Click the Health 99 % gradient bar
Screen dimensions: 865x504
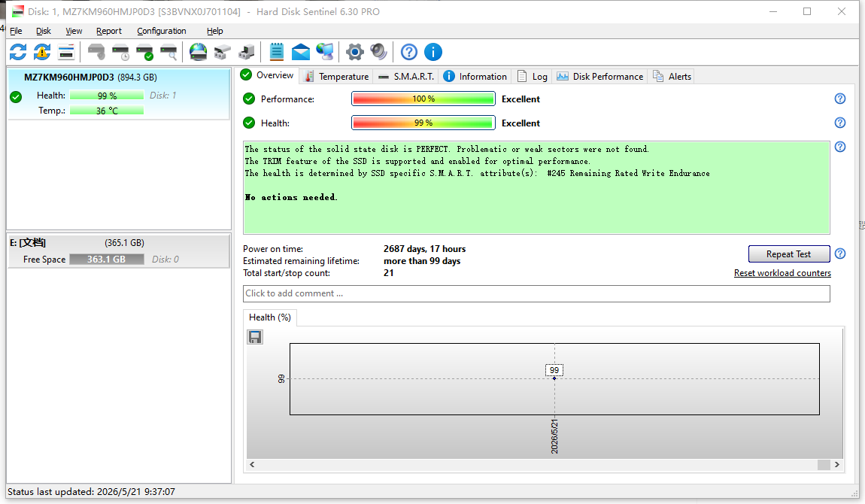point(423,123)
